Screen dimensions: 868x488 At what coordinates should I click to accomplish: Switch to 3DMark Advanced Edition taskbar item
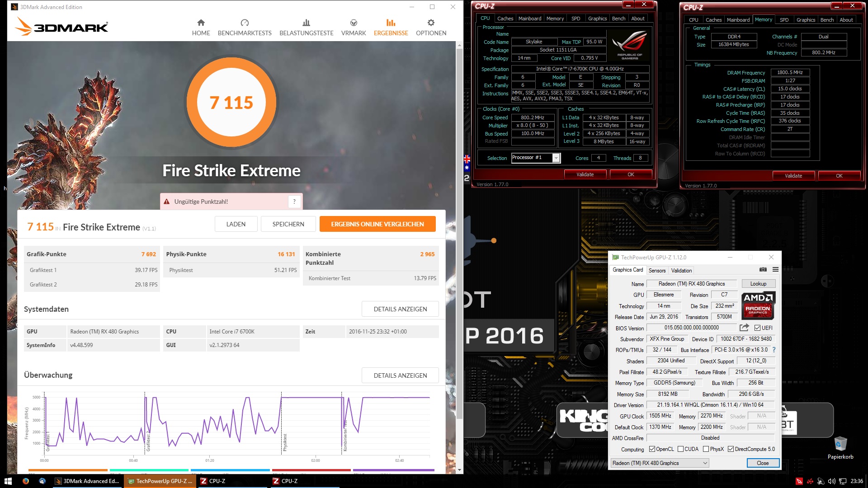click(87, 481)
